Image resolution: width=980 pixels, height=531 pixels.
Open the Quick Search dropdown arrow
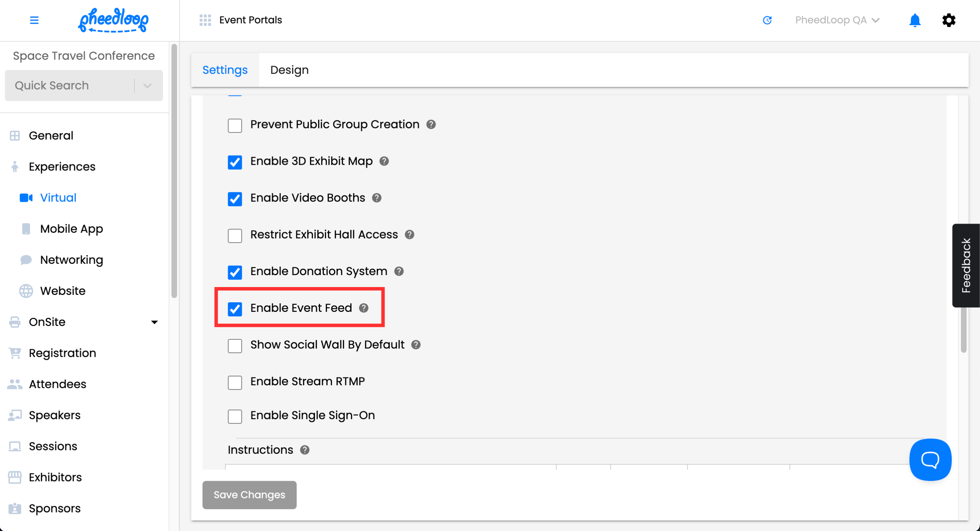148,86
